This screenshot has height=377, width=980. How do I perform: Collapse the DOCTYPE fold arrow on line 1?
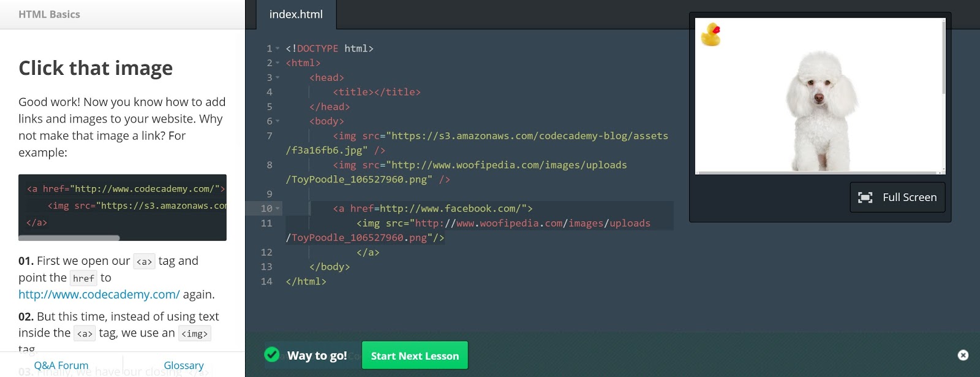(x=277, y=48)
